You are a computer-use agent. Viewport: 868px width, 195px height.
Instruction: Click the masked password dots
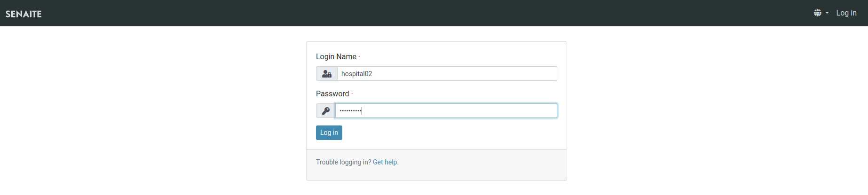[350, 111]
